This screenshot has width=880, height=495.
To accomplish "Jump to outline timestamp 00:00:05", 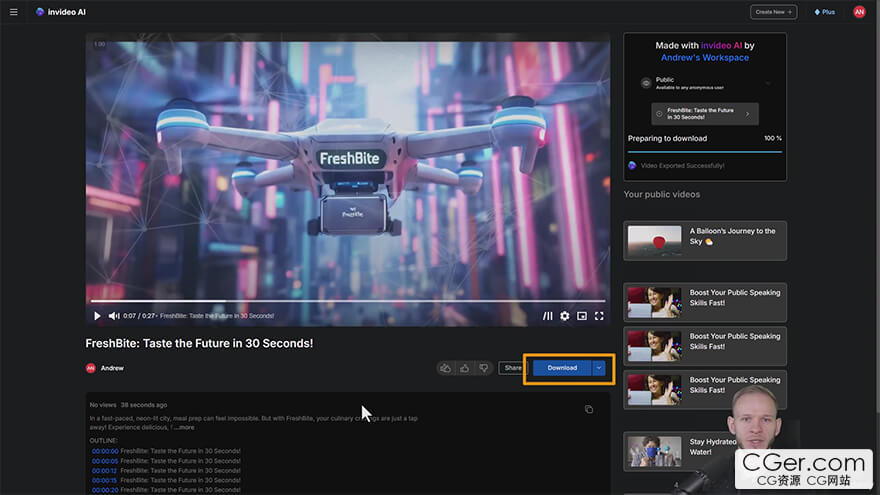I will [105, 461].
